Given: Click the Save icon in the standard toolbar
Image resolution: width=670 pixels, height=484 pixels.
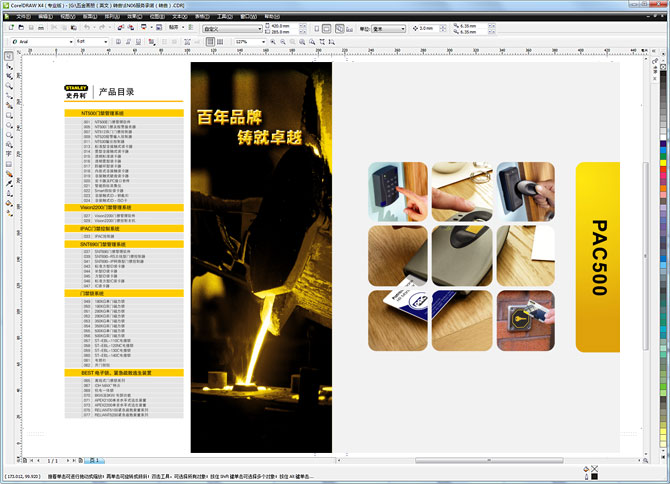Looking at the screenshot, I should (x=33, y=28).
